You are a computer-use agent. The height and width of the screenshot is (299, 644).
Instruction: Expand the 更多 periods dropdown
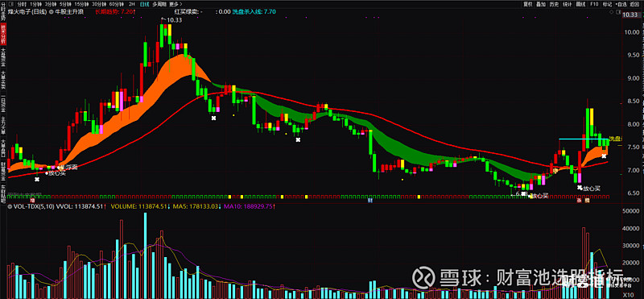click(x=175, y=5)
